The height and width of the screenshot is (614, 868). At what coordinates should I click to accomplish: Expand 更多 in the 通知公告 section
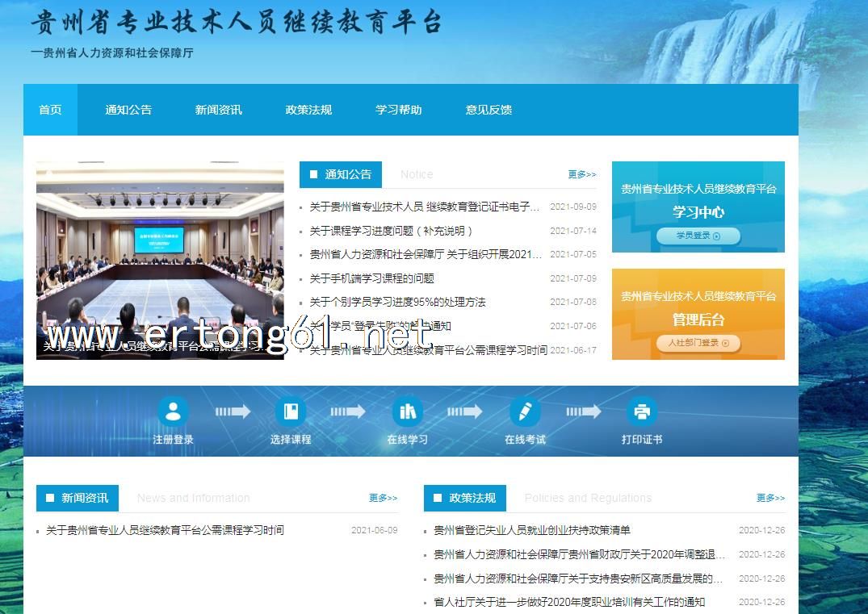pos(581,174)
